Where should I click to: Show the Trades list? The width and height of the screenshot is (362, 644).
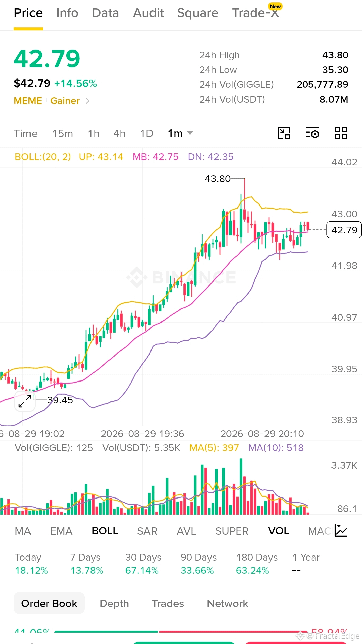point(168,603)
